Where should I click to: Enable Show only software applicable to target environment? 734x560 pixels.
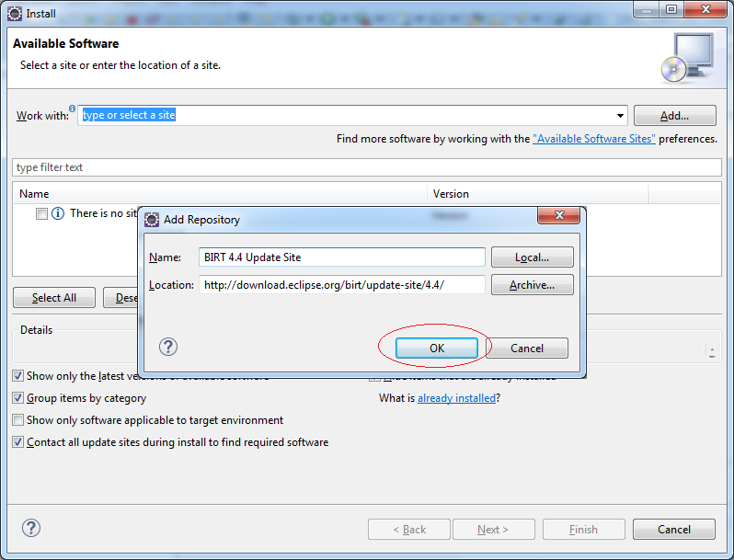point(17,419)
